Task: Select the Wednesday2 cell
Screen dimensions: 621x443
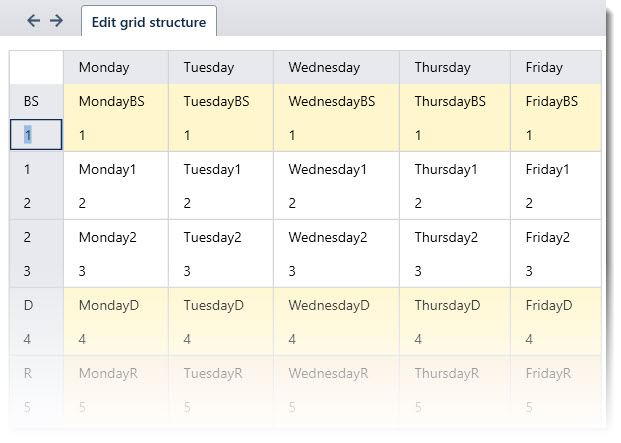Action: pos(328,237)
